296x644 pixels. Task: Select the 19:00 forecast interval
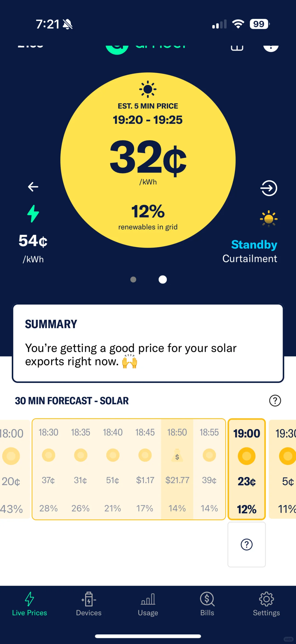tap(247, 469)
